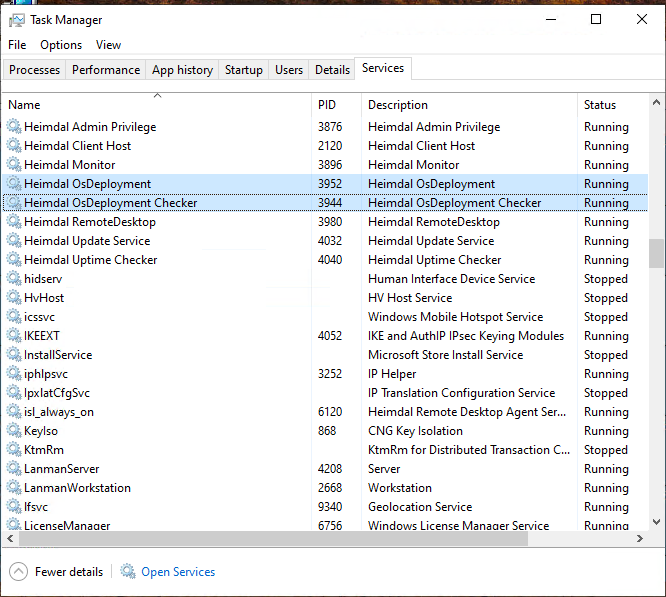
Task: Click 'Windows Mobile Hotspot Service' description
Action: click(x=455, y=317)
